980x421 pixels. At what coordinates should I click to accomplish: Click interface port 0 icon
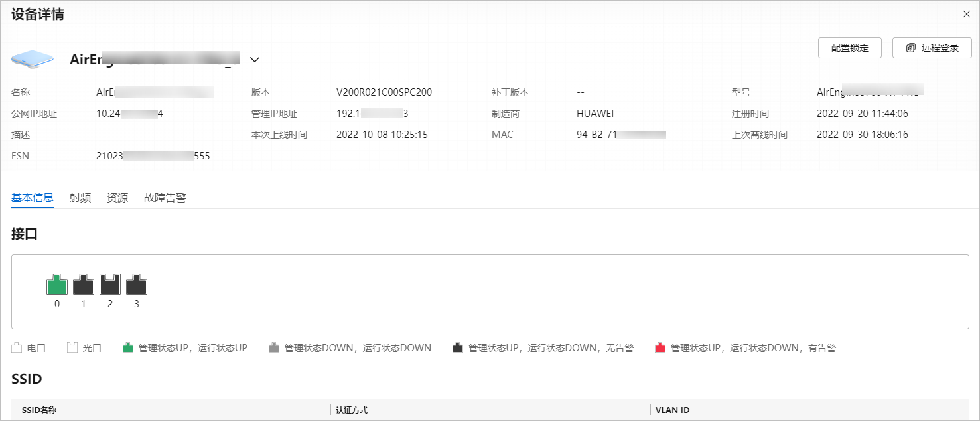57,284
